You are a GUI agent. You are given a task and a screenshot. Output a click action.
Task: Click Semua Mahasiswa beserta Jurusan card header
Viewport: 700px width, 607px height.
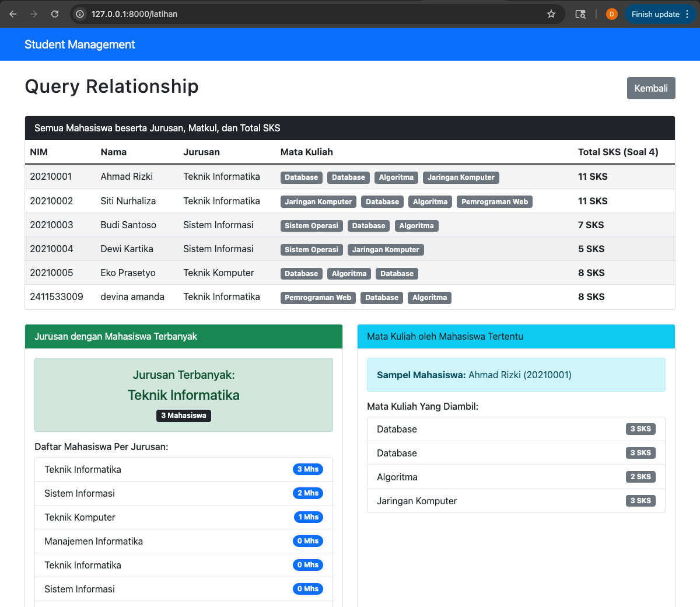click(350, 128)
